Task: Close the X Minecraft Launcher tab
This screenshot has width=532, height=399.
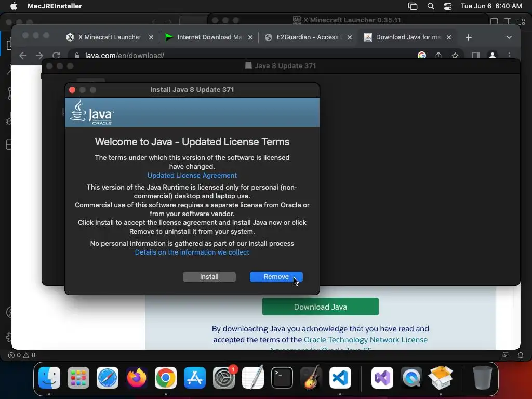Action: tap(151, 37)
